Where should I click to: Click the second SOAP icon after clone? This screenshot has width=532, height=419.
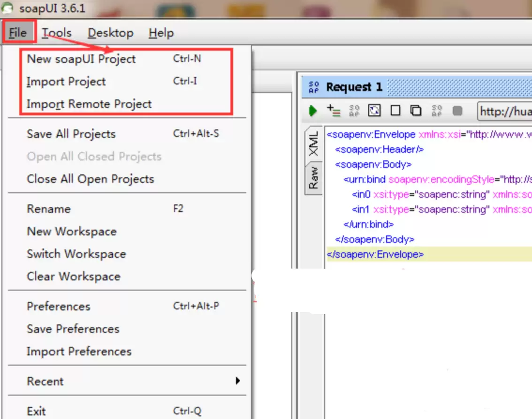tap(437, 111)
